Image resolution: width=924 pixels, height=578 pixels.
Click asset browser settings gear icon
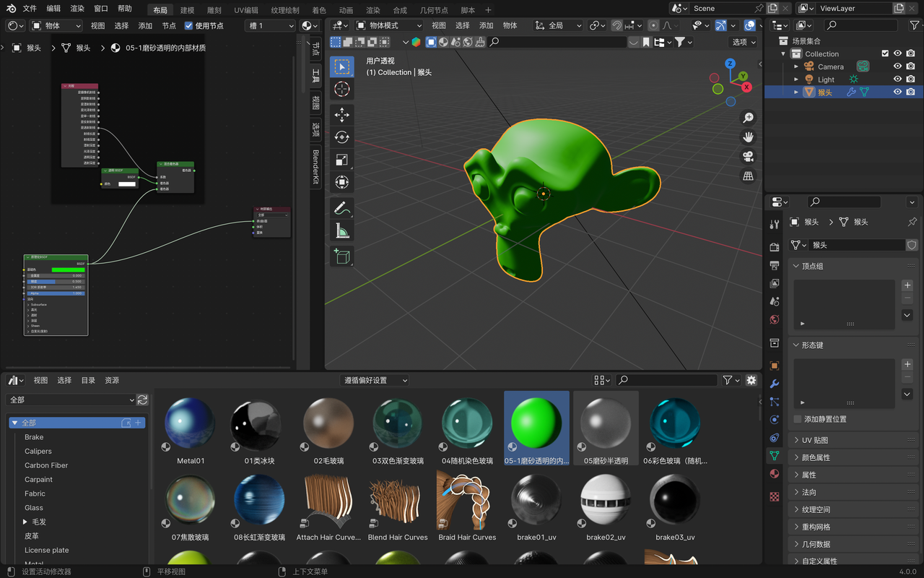tap(751, 380)
